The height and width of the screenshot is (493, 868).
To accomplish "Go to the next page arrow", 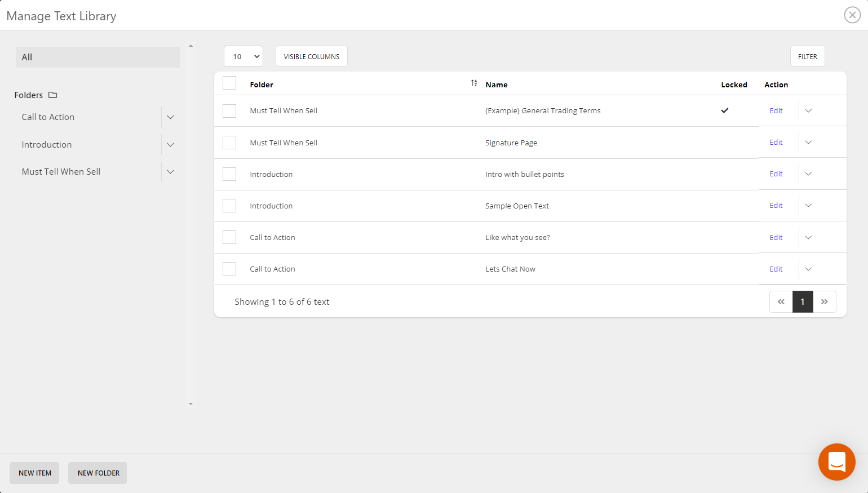I will click(824, 302).
